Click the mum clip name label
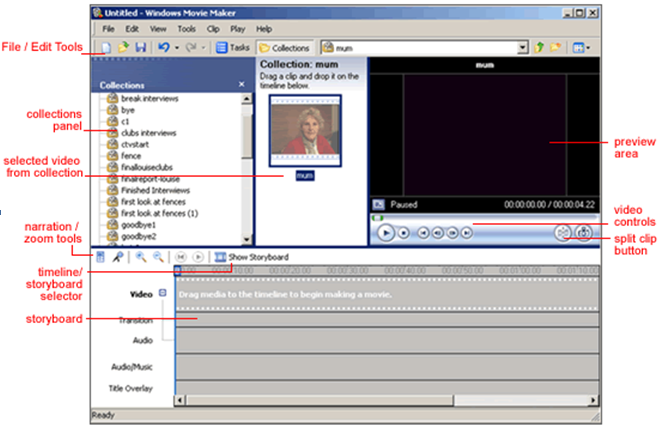Image resolution: width=662 pixels, height=425 pixels. tap(305, 176)
